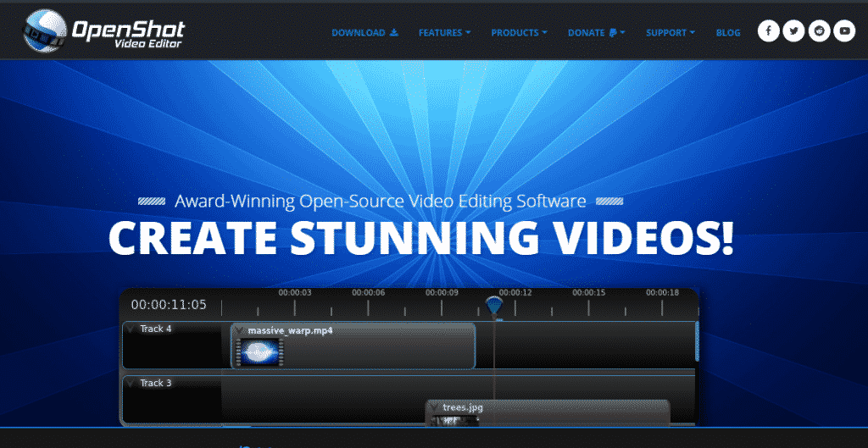Click the download icon beside DOWNLOAD
The width and height of the screenshot is (868, 448).
(394, 32)
